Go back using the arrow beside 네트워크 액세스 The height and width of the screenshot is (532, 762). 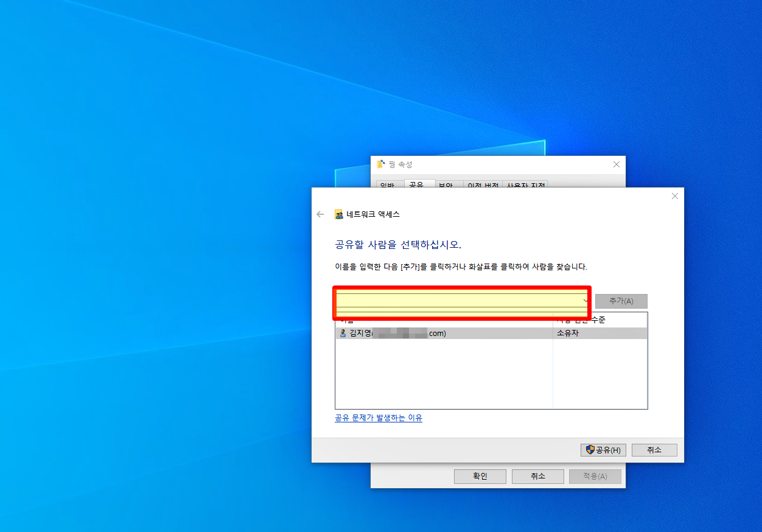(320, 214)
